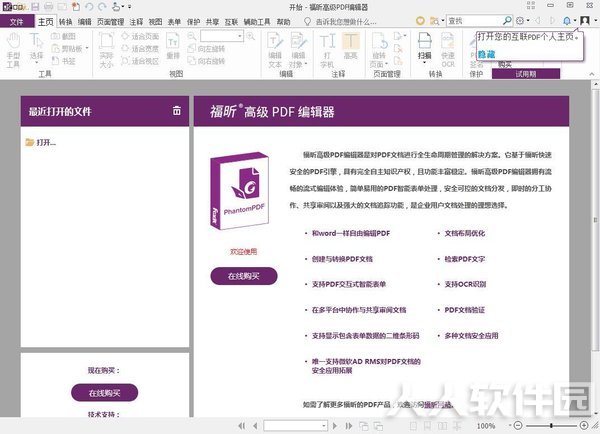Click Buy Online button in left panel
Screen dimensions: 600x434
[x=104, y=393]
